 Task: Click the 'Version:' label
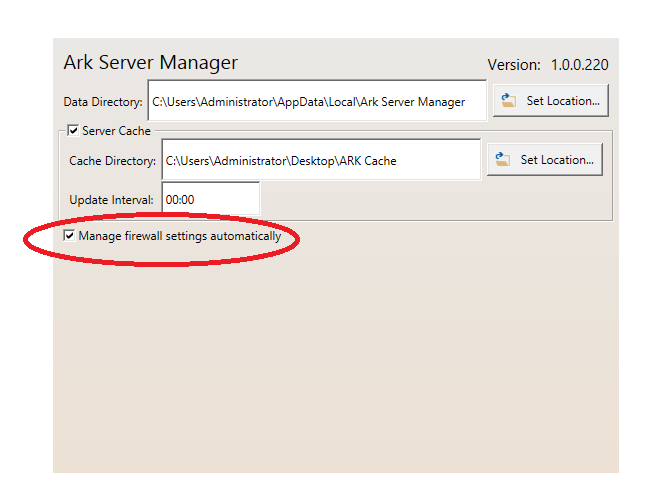coord(514,65)
